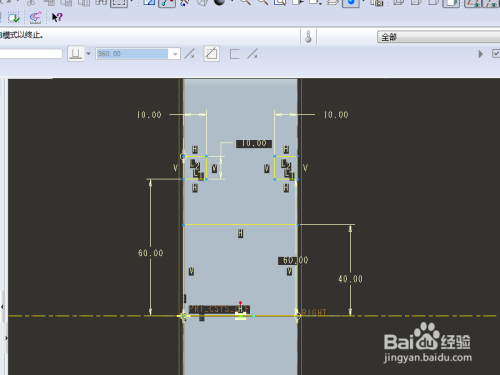Flip the thicken side direction icon
The width and height of the screenshot is (500, 375).
252,54
